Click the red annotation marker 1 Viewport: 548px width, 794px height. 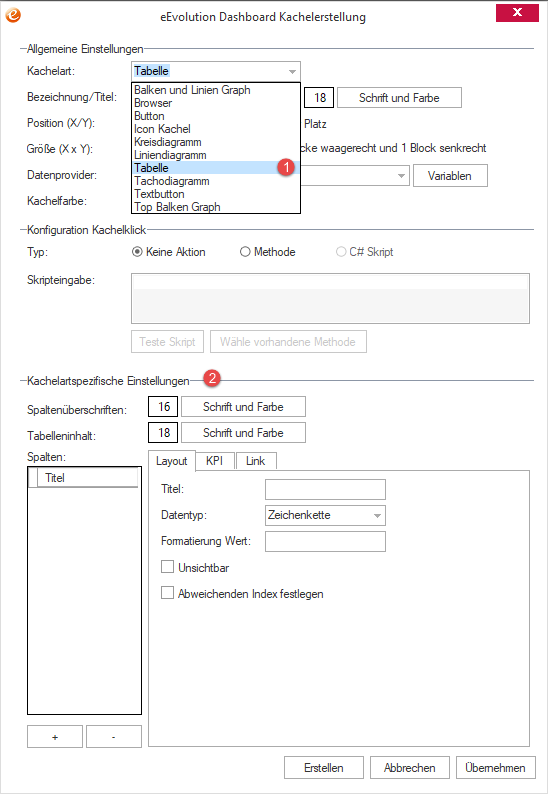coord(286,167)
